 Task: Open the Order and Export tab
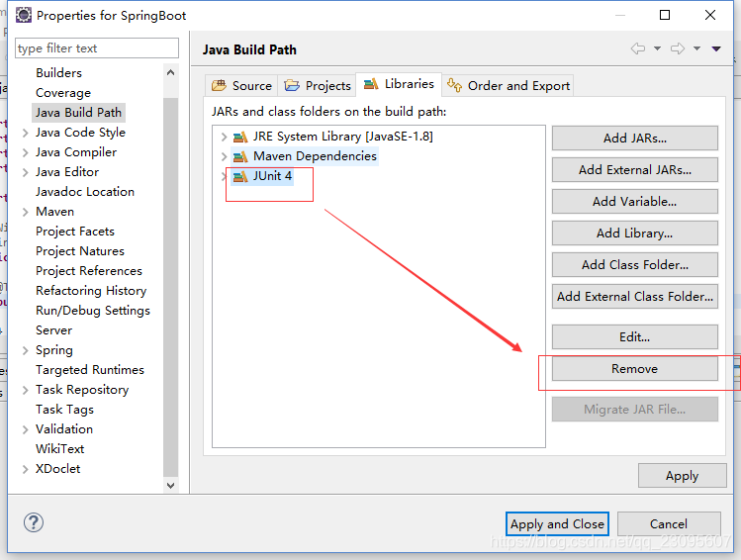pyautogui.click(x=509, y=85)
